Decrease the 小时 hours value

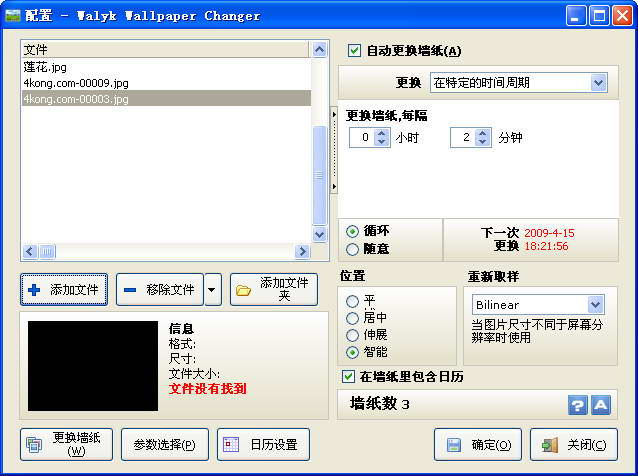click(x=381, y=142)
